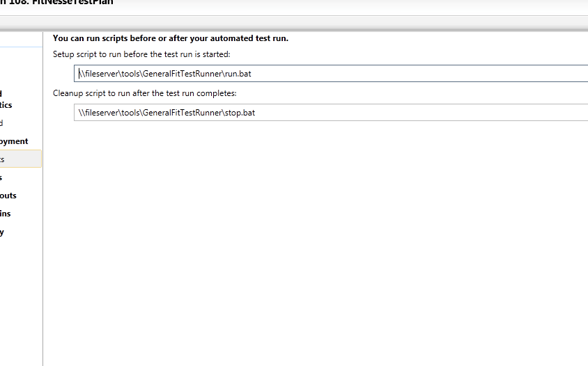This screenshot has height=366, width=588.
Task: Select the highlighted Scripts sidebar item
Action: tap(20, 159)
